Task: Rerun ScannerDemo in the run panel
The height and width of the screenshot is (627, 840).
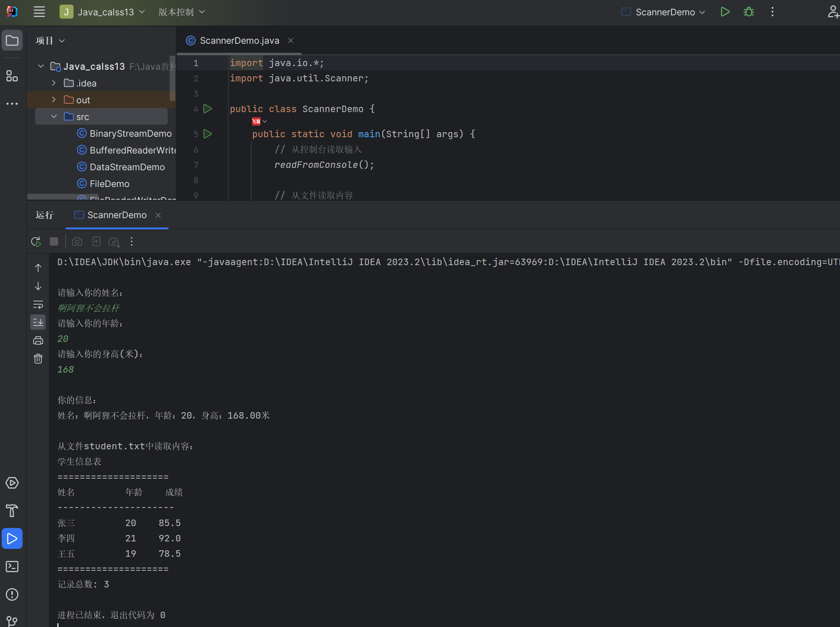Action: 36,241
